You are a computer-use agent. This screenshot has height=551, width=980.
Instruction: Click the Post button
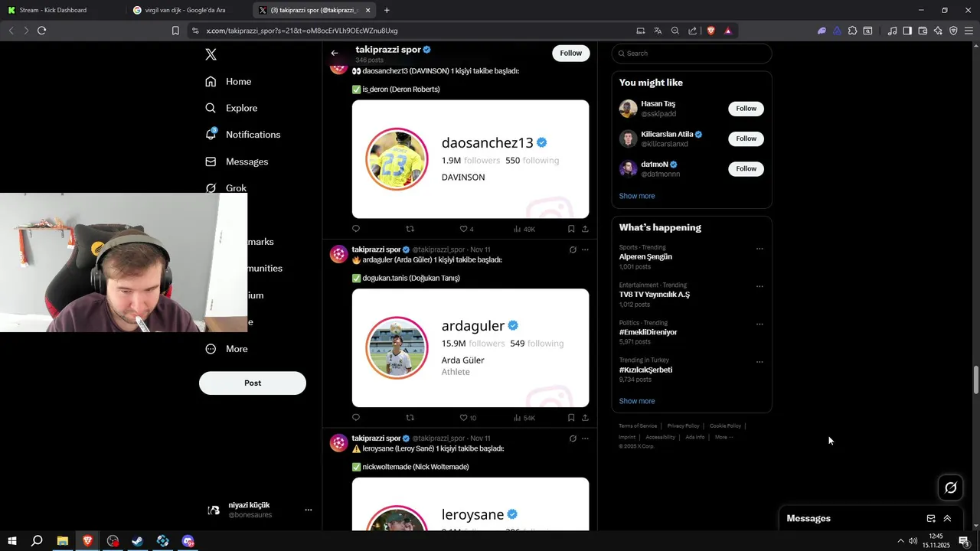(x=253, y=383)
